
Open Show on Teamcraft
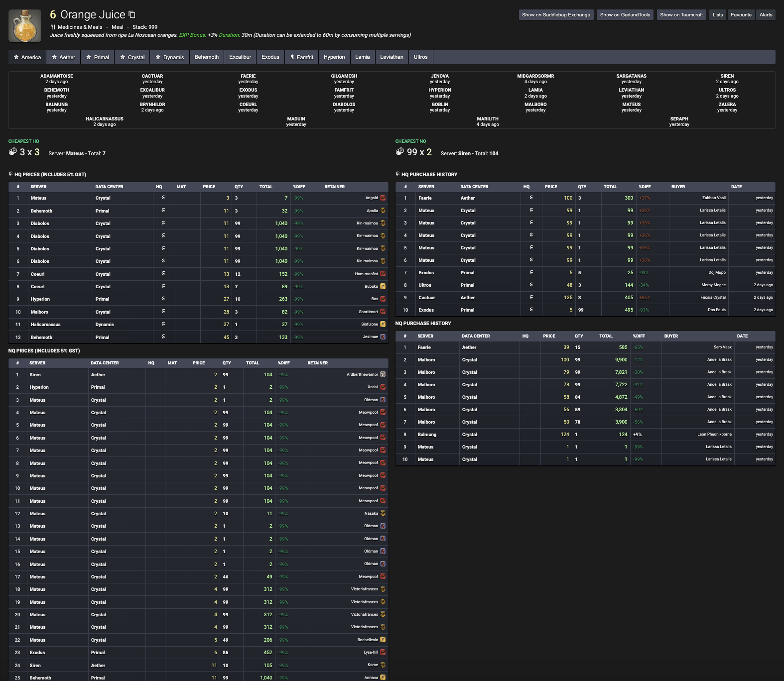pyautogui.click(x=681, y=15)
